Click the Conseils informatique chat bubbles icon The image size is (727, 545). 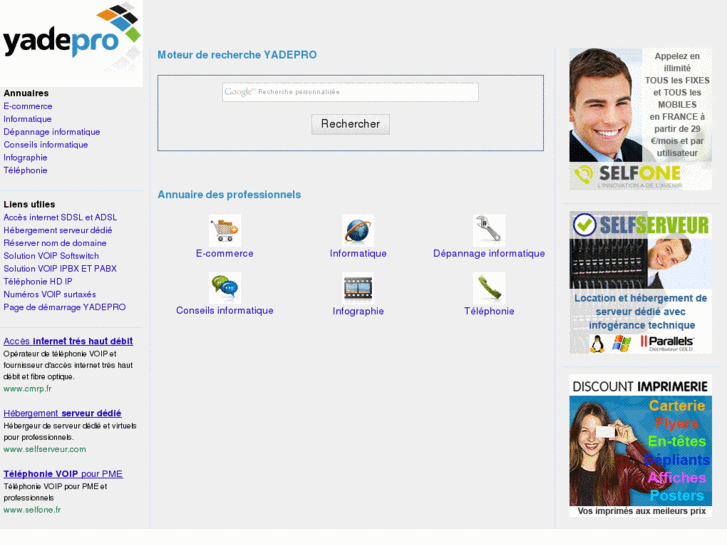pos(224,288)
